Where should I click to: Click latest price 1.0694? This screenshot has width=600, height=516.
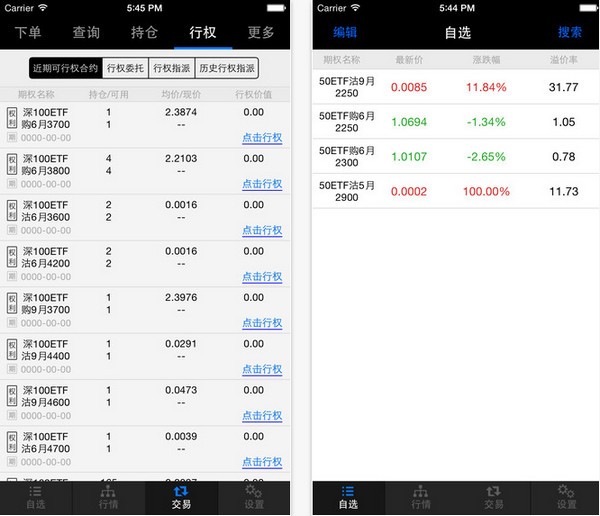point(409,122)
